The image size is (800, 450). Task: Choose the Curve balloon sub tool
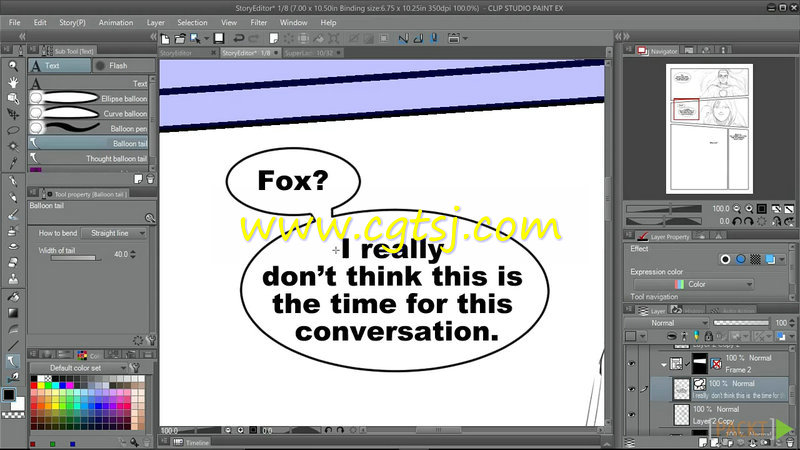[x=88, y=113]
